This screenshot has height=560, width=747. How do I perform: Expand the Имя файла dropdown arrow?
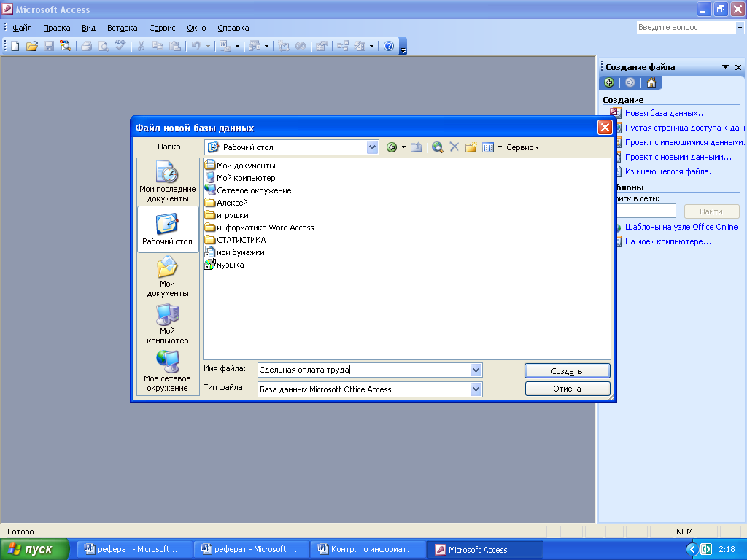point(476,370)
